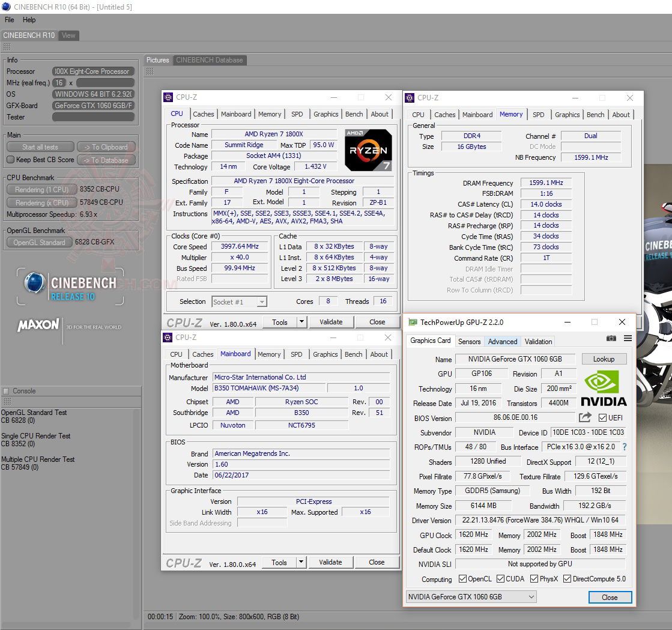672x630 pixels.
Task: Toggle the DirectCompute 5.0 checkbox
Action: click(x=567, y=579)
